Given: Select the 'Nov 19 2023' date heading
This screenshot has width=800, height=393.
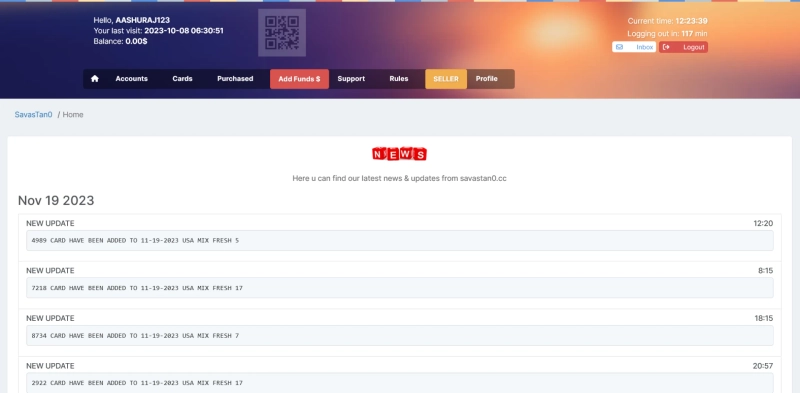Looking at the screenshot, I should 56,201.
